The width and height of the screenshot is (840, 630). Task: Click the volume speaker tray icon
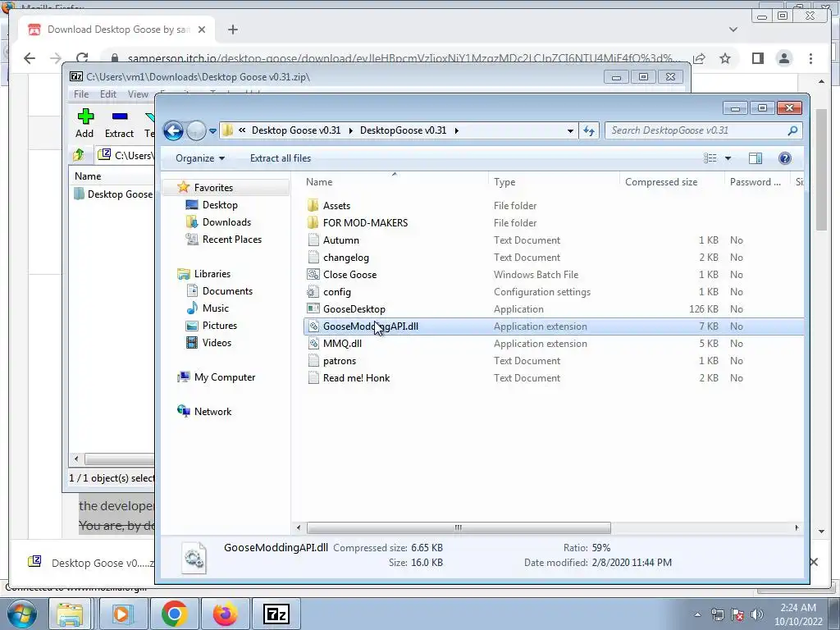pyautogui.click(x=756, y=614)
